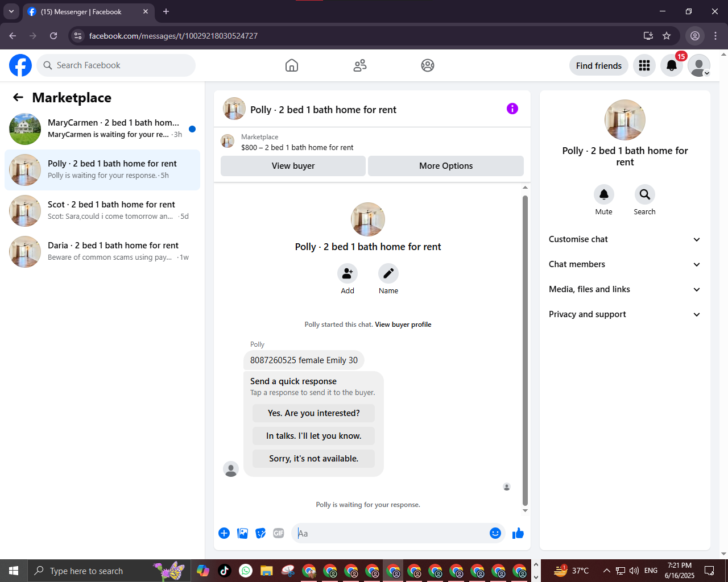Open the Chrome profile icon

click(695, 36)
